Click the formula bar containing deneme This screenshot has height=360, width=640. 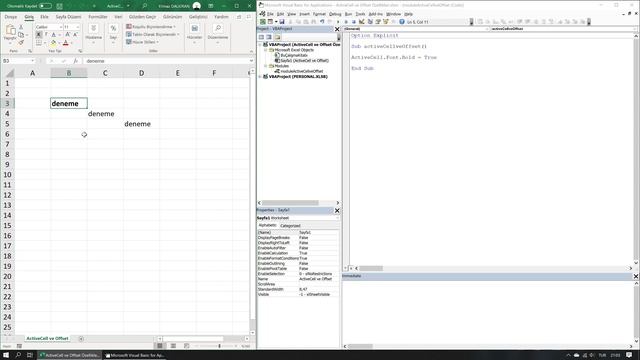[x=167, y=61]
